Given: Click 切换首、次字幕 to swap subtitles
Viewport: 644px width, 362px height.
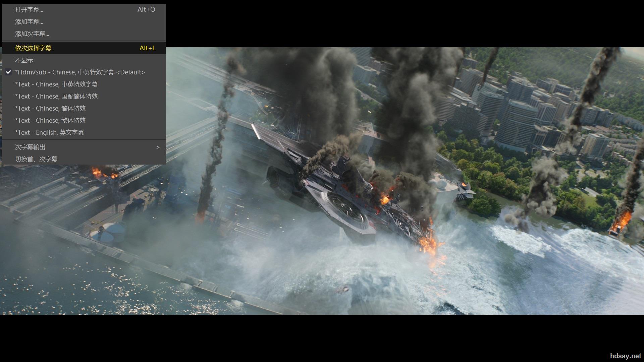Looking at the screenshot, I should pos(36,159).
